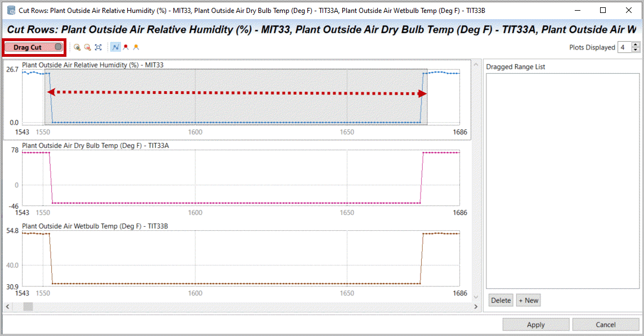
Task: Click the zoom out magnifier icon
Action: tap(87, 48)
